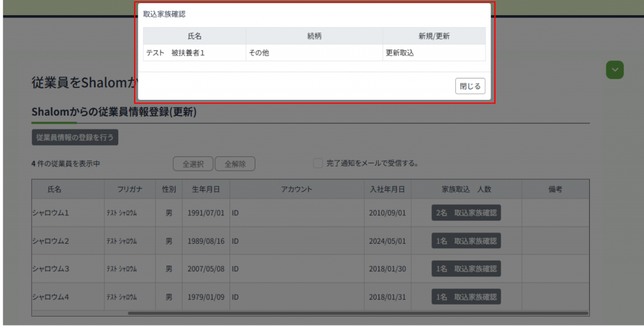Click birthdate 1989/08/16
The width and height of the screenshot is (644, 326).
tap(206, 241)
